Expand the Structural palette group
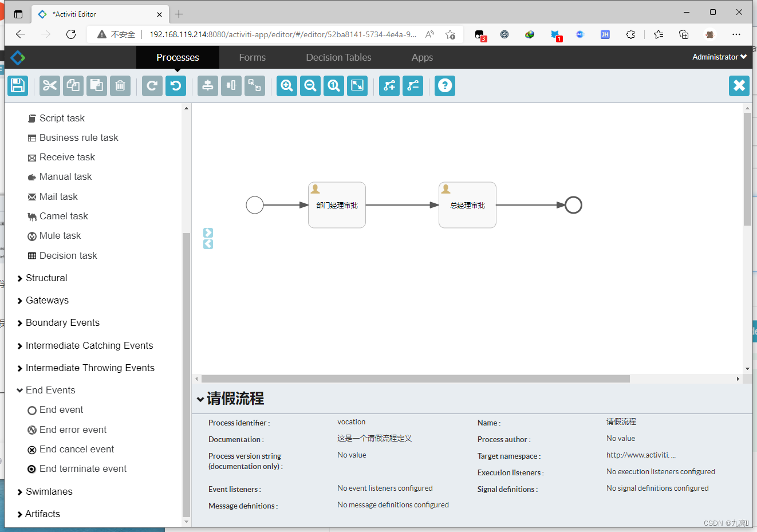The image size is (757, 532). tap(42, 278)
